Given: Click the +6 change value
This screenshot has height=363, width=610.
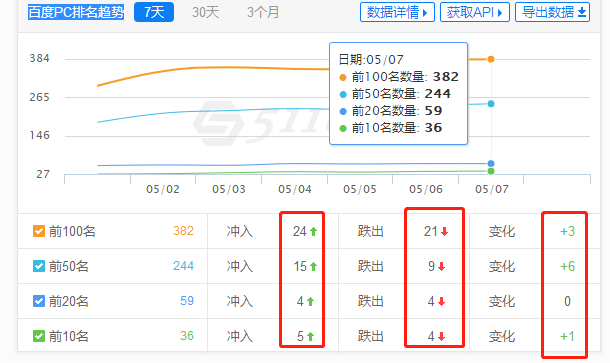Looking at the screenshot, I should (567, 267).
